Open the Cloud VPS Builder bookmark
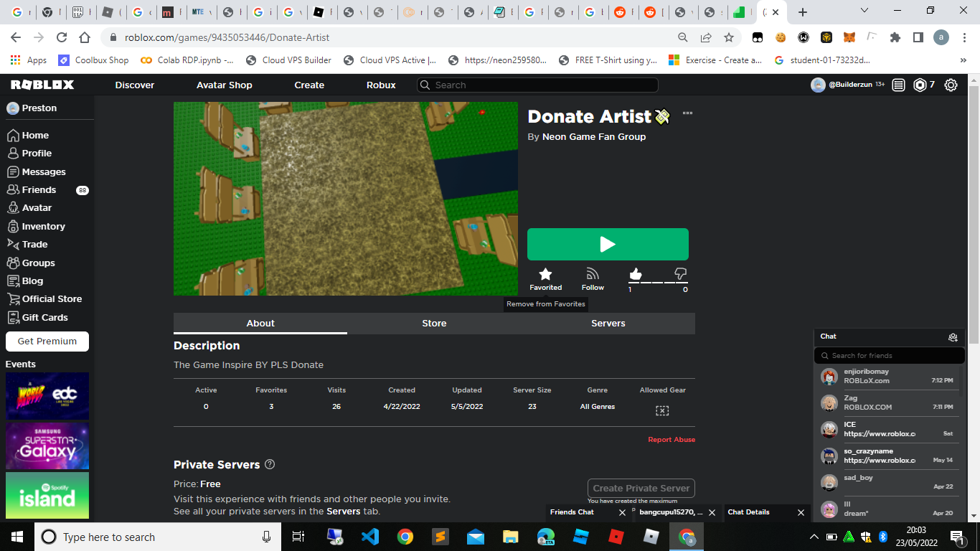980x551 pixels. (289, 60)
